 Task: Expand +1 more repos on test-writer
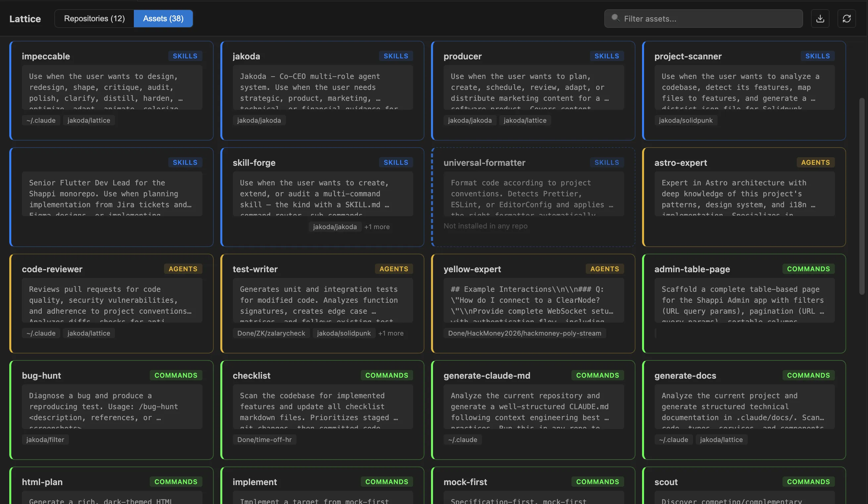click(x=391, y=333)
